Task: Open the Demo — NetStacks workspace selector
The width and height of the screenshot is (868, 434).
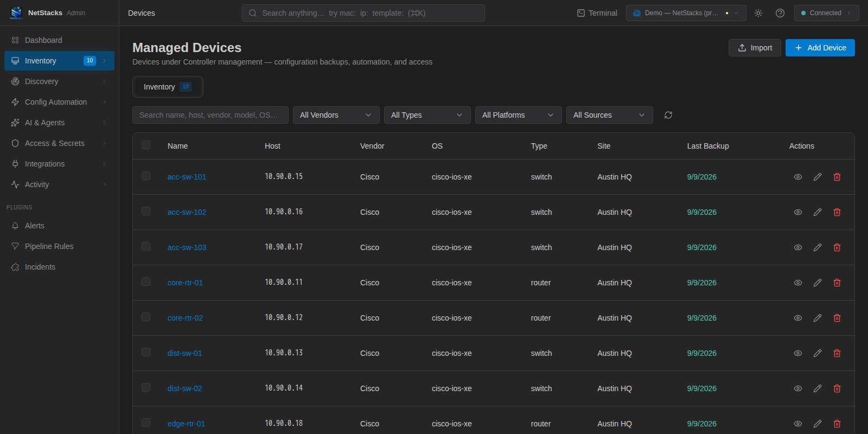Action: [x=686, y=13]
